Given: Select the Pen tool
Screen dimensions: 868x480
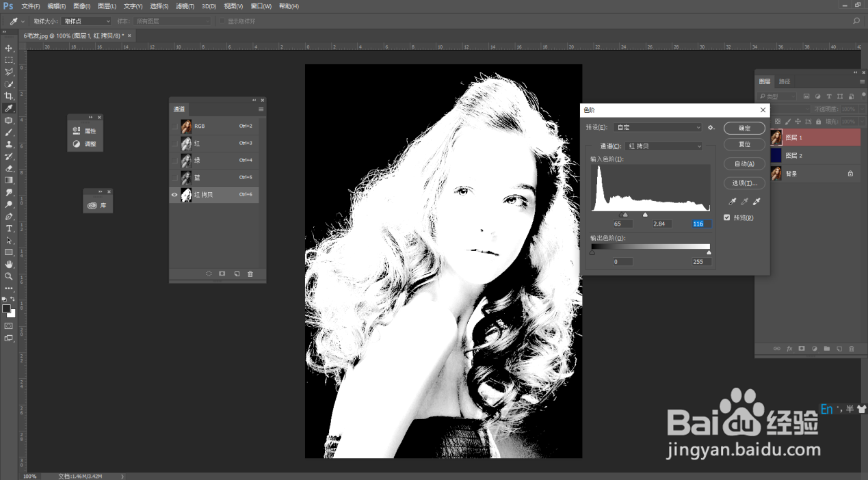Looking at the screenshot, I should point(9,216).
